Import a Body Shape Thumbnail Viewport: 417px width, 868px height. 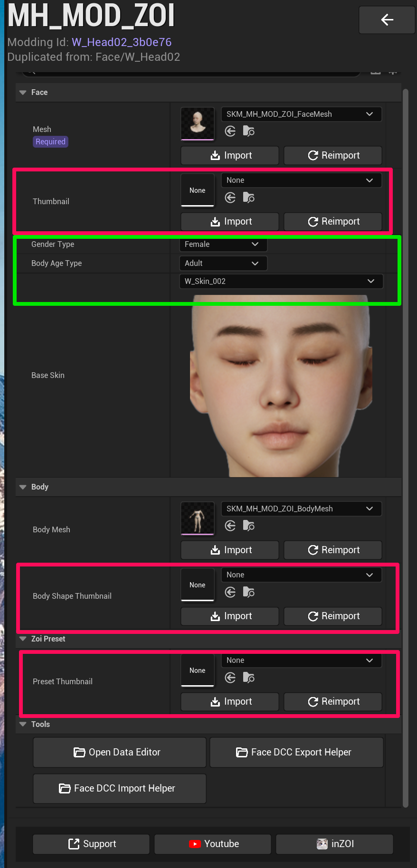[x=230, y=616]
